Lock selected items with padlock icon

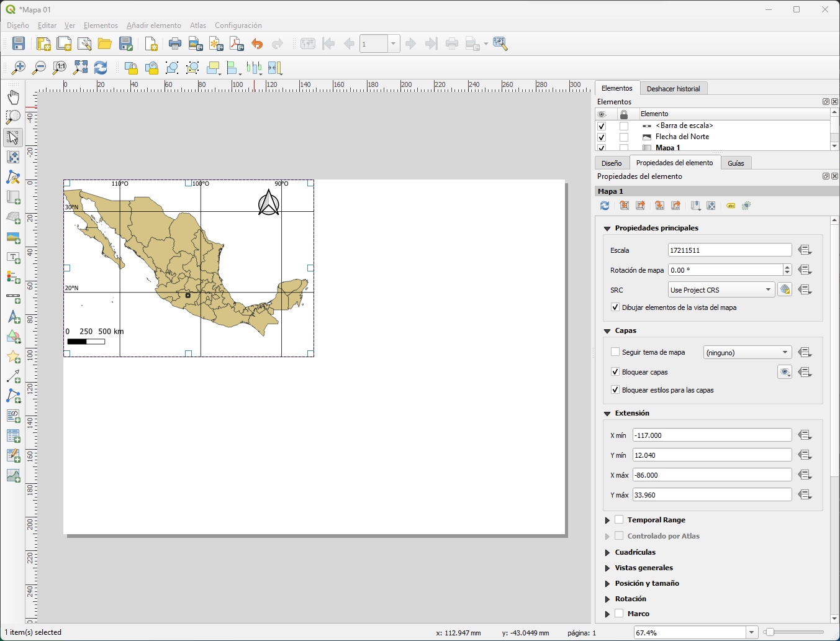point(131,68)
